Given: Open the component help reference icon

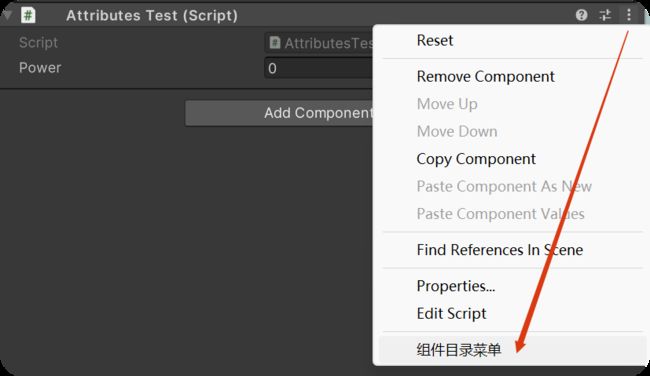Looking at the screenshot, I should click(582, 15).
